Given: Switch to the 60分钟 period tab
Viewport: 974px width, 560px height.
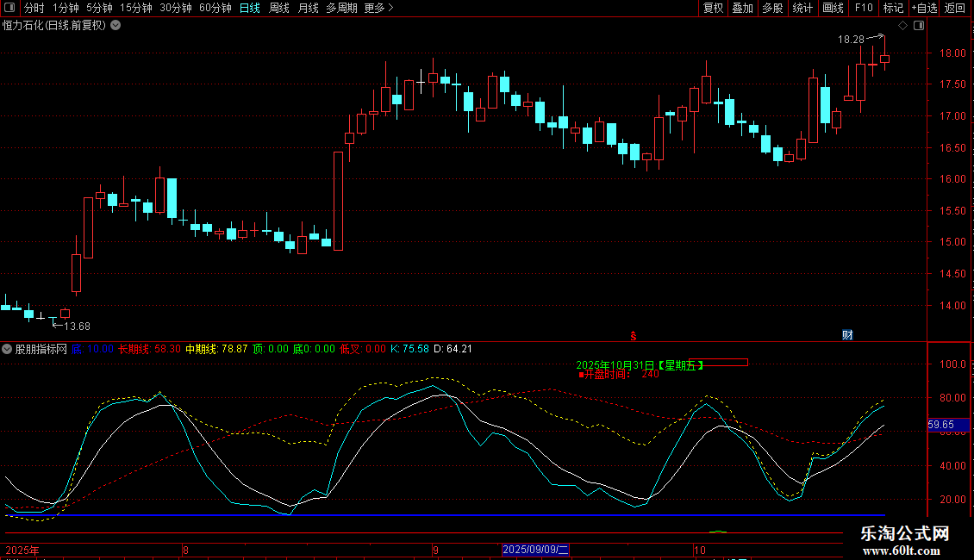Looking at the screenshot, I should pos(215,9).
